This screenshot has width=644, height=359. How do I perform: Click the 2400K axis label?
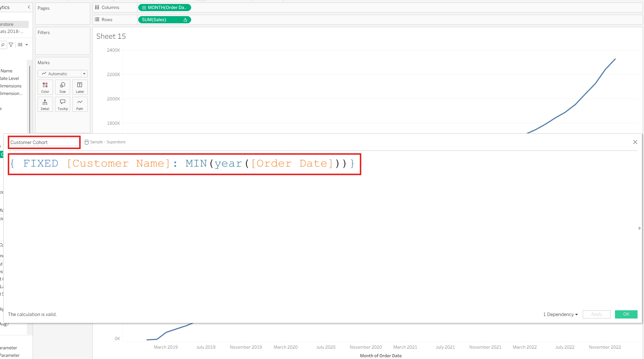pyautogui.click(x=113, y=50)
